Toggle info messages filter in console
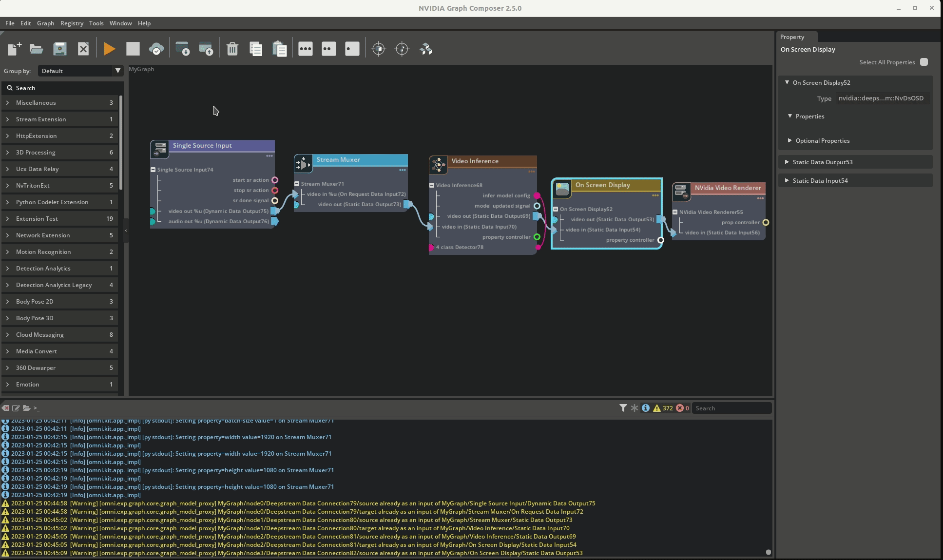Image resolution: width=943 pixels, height=560 pixels. click(645, 408)
